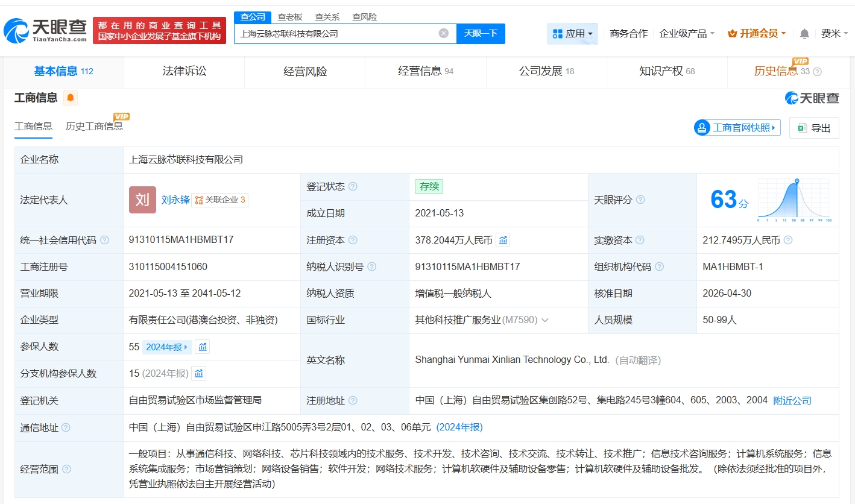Select the English name Shanghai Yunmai Xinlian Technology

coord(513,360)
